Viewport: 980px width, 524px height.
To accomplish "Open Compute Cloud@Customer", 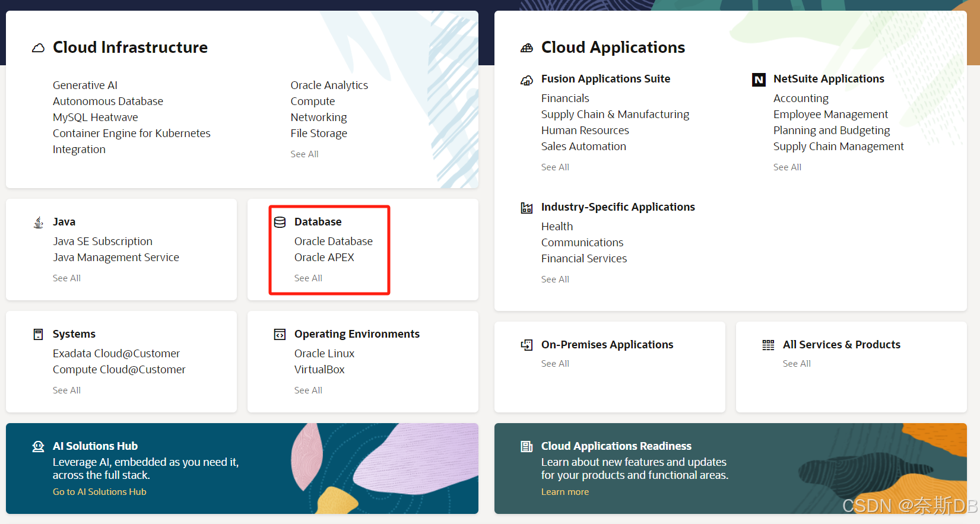I will (119, 370).
